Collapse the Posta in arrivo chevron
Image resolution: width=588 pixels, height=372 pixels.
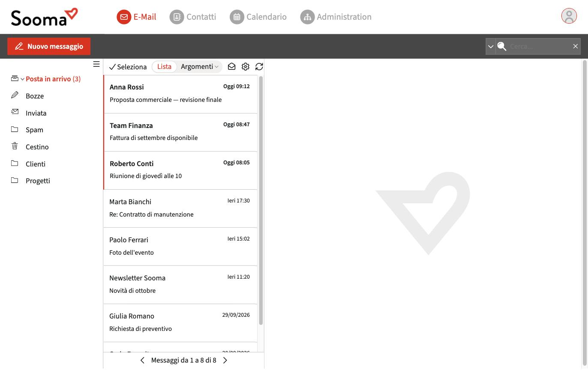pyautogui.click(x=22, y=79)
